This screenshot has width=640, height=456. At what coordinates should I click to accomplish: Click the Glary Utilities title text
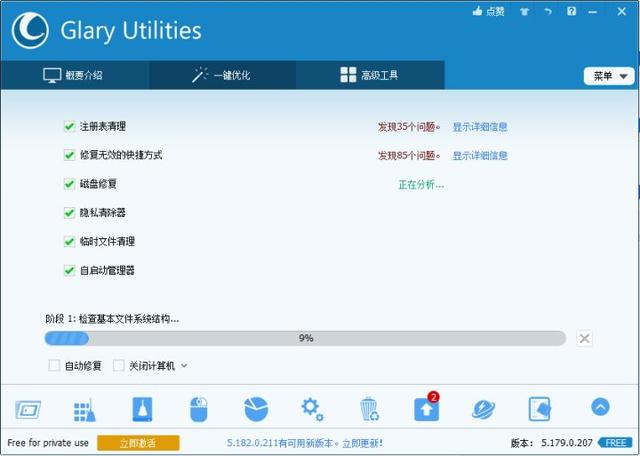point(131,31)
